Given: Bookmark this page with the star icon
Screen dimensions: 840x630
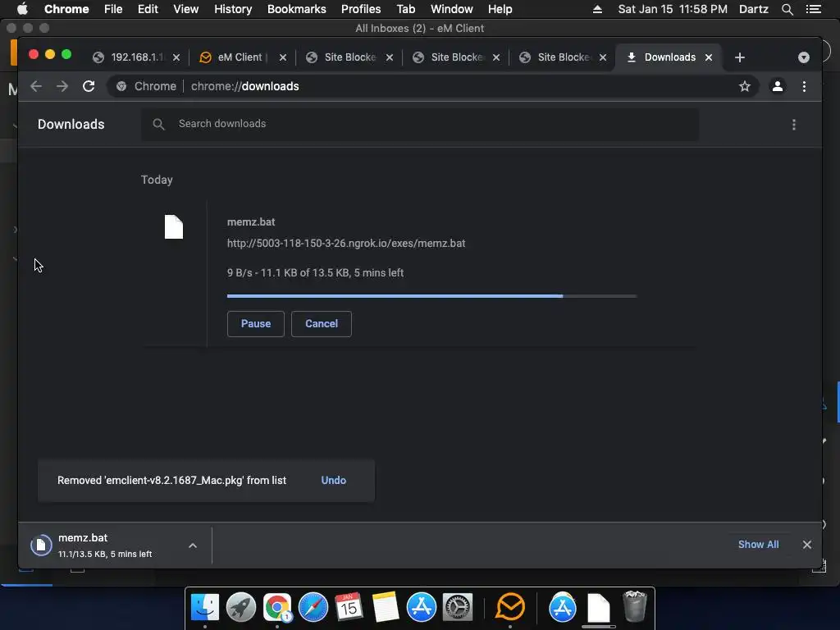Looking at the screenshot, I should click(745, 86).
